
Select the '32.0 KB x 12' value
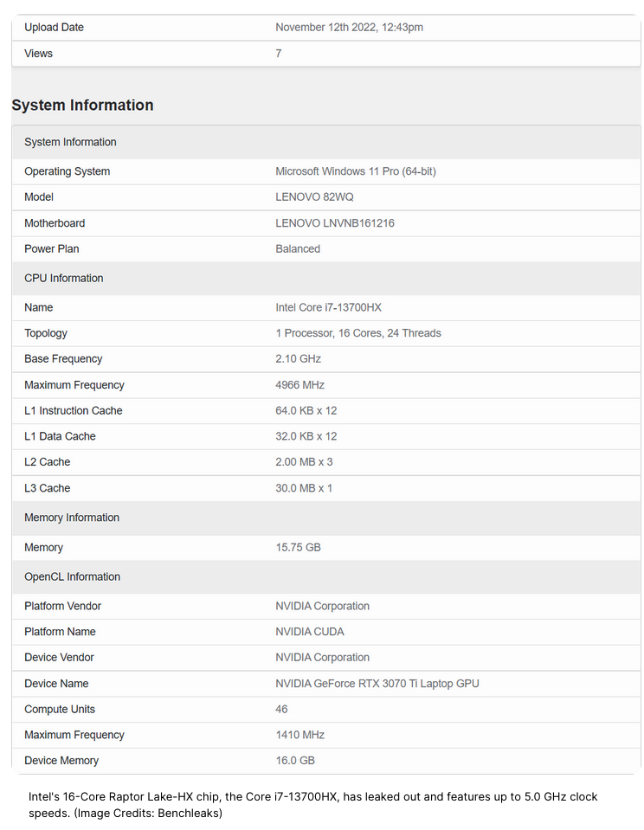coord(306,437)
